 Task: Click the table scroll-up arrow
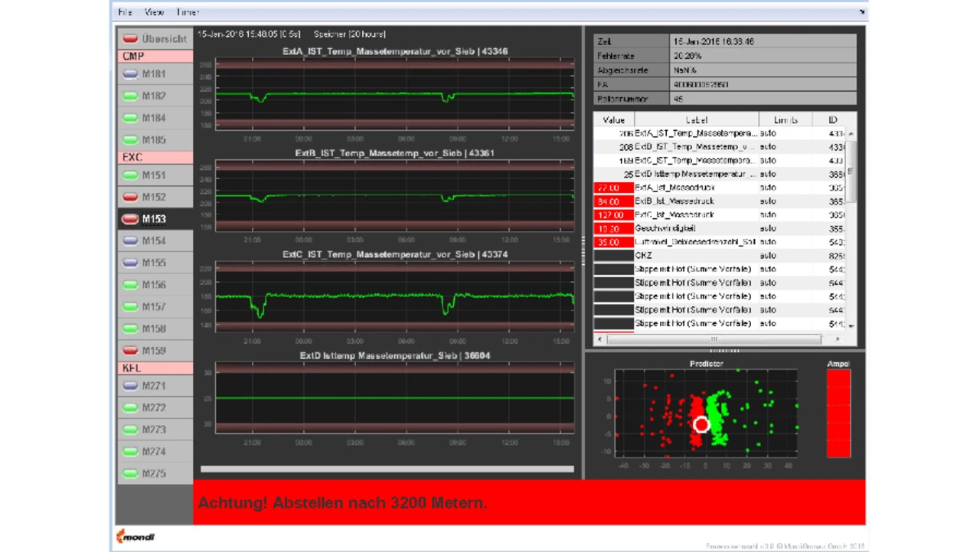pos(851,132)
